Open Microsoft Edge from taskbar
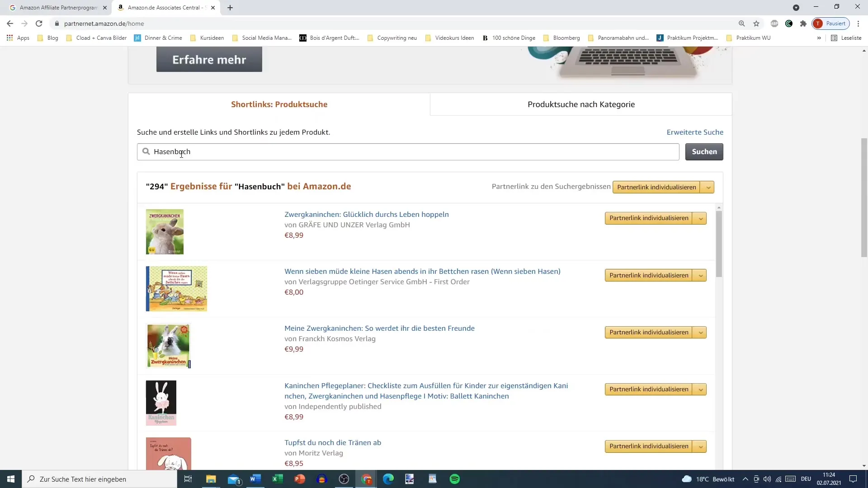The width and height of the screenshot is (868, 488). coord(388,479)
